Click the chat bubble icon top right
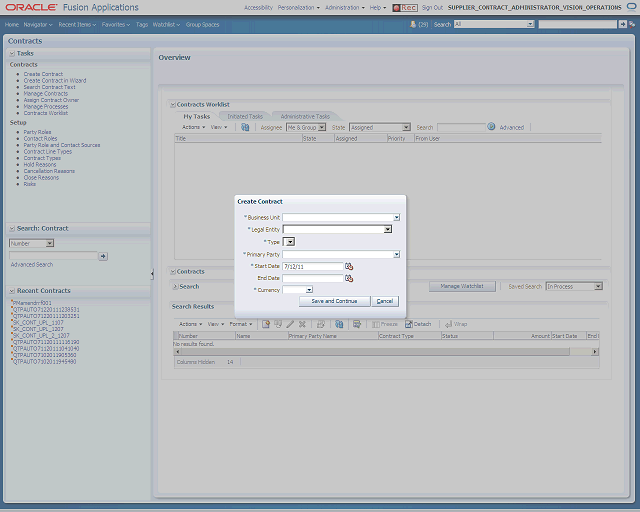Viewport: 640px width, 512px height. coord(631,7)
